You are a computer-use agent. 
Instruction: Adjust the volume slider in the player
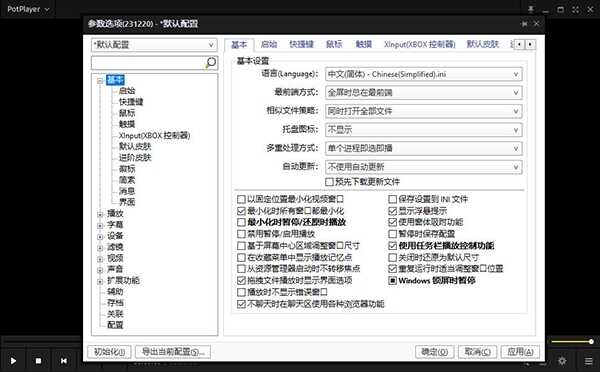click(x=572, y=341)
